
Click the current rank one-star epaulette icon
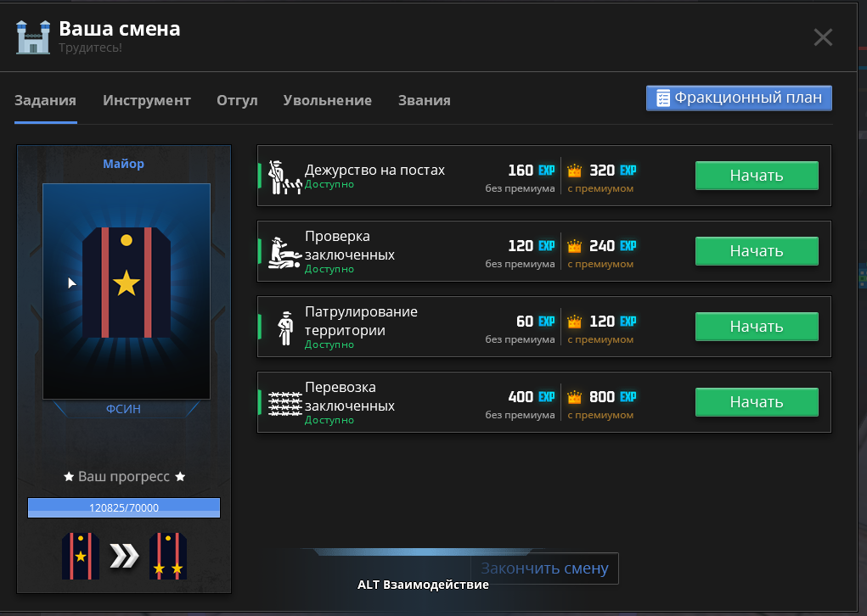click(81, 556)
